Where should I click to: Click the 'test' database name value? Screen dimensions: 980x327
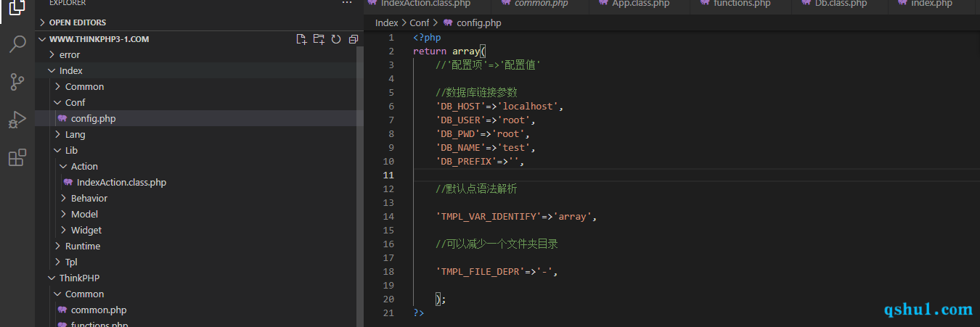[x=514, y=147]
